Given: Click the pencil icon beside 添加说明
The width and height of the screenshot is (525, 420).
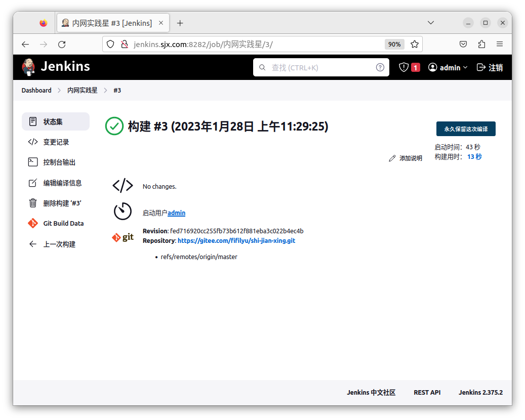Looking at the screenshot, I should (392, 158).
